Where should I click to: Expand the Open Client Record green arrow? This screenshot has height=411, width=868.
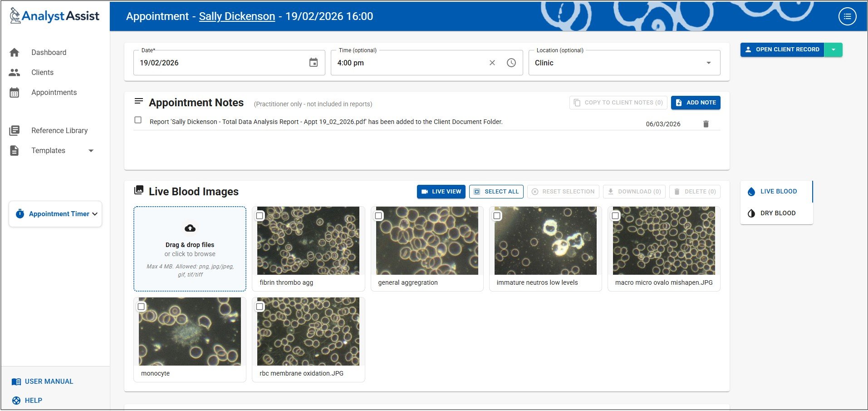tap(834, 50)
